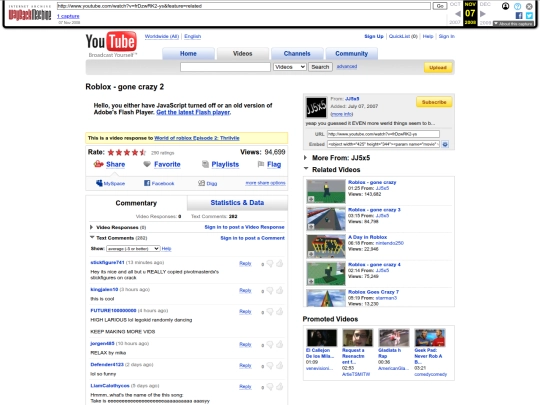540x405 pixels.
Task: Click the Digg share icon
Action: [x=201, y=183]
